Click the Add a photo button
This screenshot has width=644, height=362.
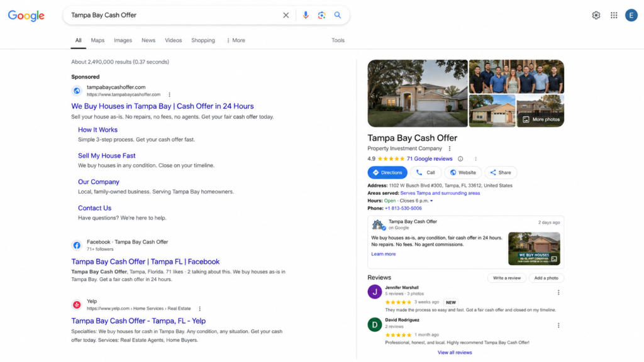[x=547, y=278]
